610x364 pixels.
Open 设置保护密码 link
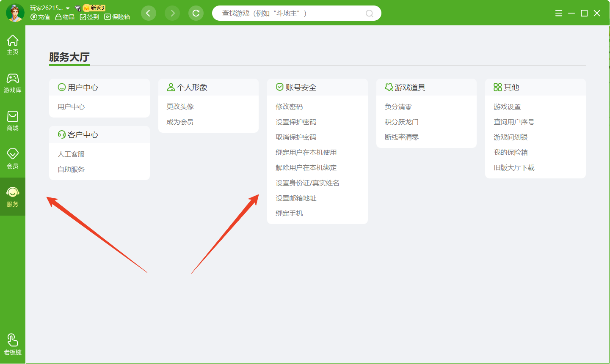(296, 122)
